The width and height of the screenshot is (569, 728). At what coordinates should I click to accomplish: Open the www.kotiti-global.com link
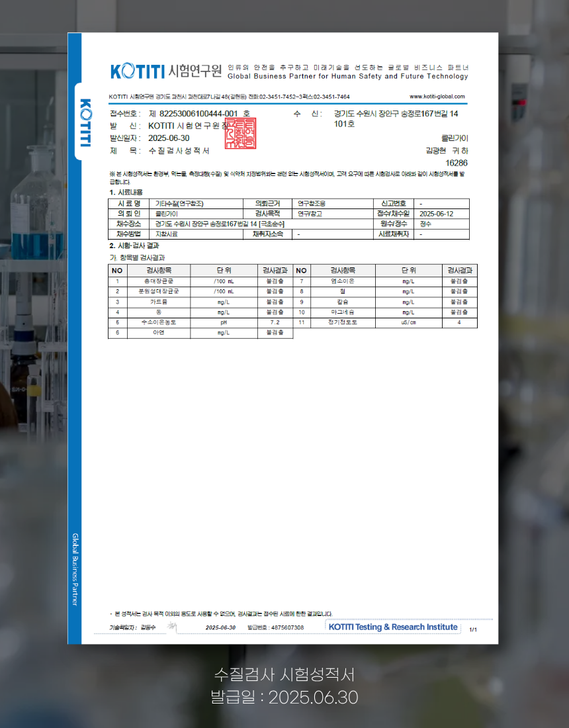click(437, 97)
